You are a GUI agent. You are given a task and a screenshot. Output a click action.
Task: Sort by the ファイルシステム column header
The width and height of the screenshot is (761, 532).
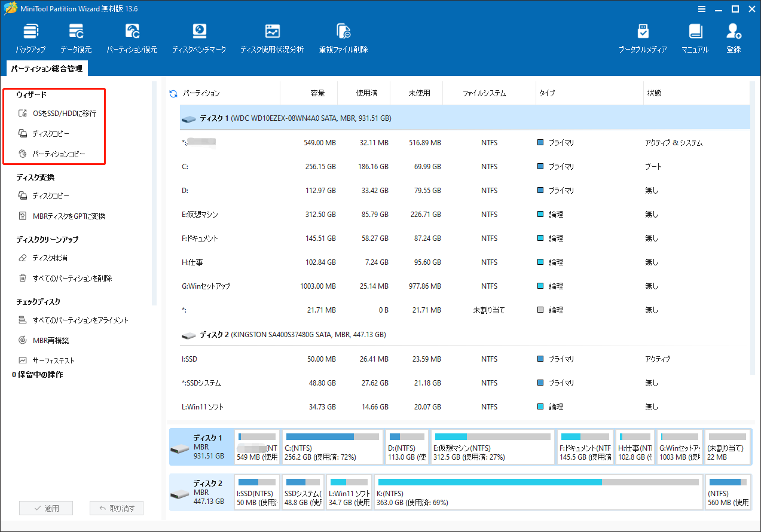coord(484,93)
